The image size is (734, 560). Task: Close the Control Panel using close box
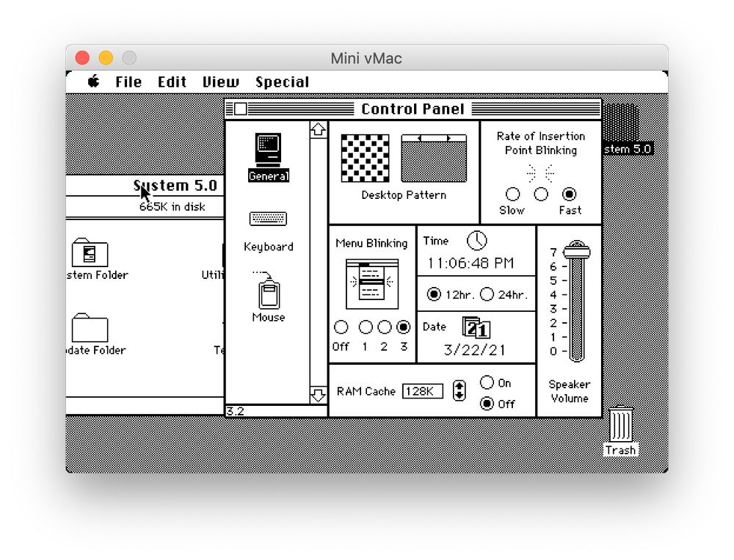(x=241, y=109)
